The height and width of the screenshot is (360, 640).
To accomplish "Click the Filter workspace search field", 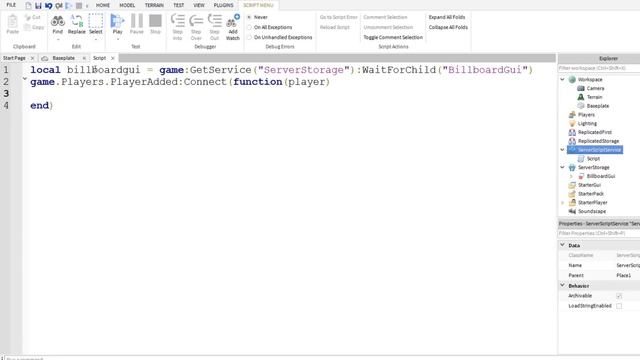I will [x=599, y=68].
